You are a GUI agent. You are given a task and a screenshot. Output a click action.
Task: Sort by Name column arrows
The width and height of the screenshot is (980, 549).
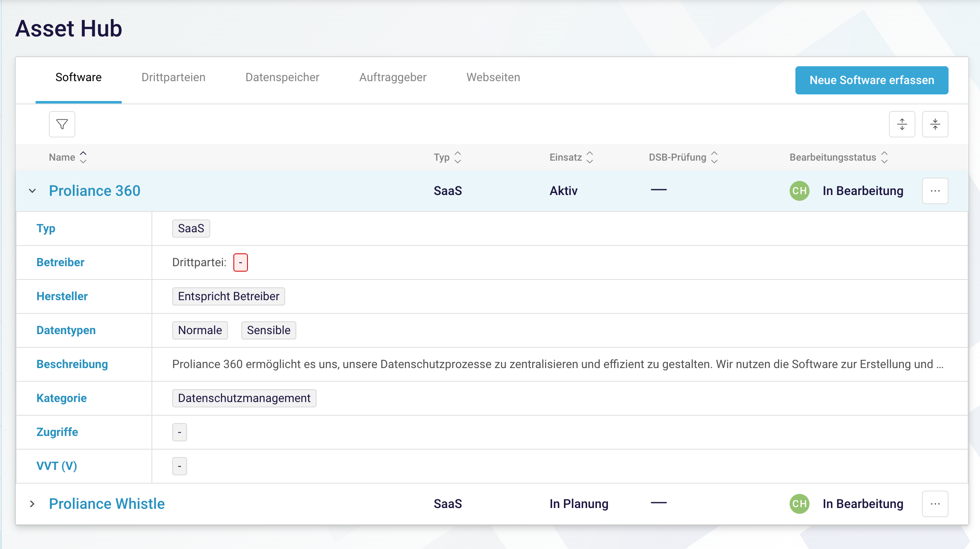(83, 157)
